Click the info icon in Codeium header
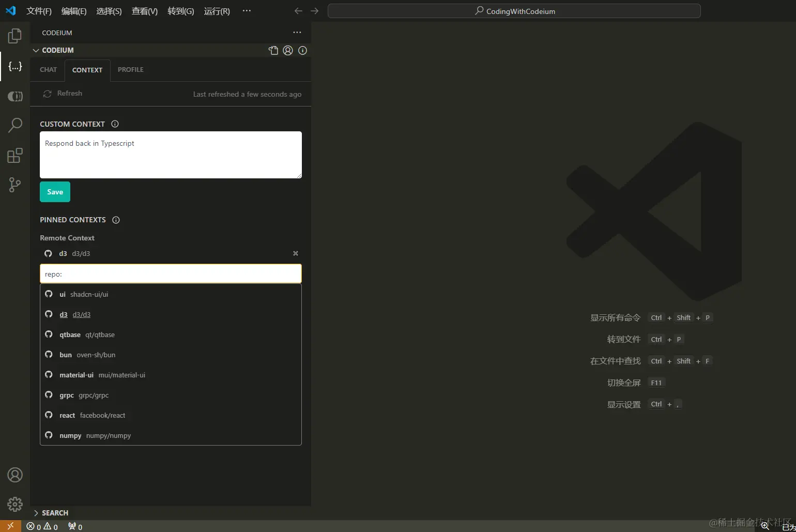The image size is (796, 532). 303,50
